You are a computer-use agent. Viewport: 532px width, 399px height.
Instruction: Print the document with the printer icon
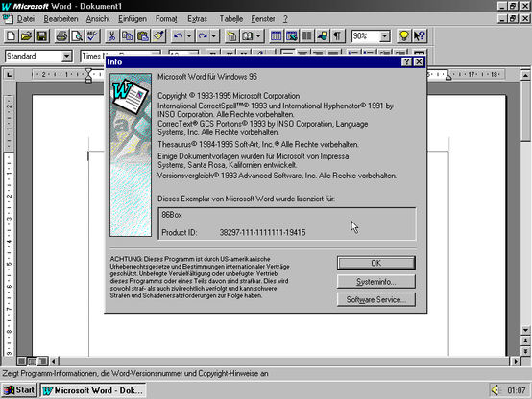pos(61,35)
